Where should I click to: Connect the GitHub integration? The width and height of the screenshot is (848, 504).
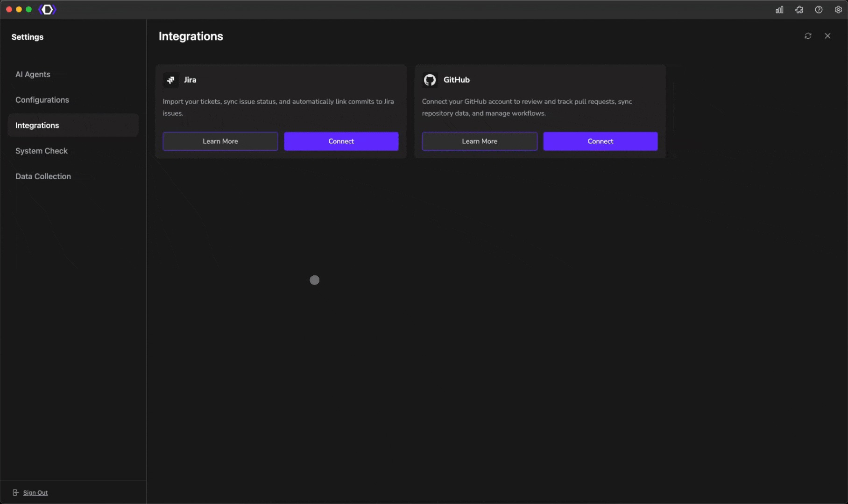[600, 141]
